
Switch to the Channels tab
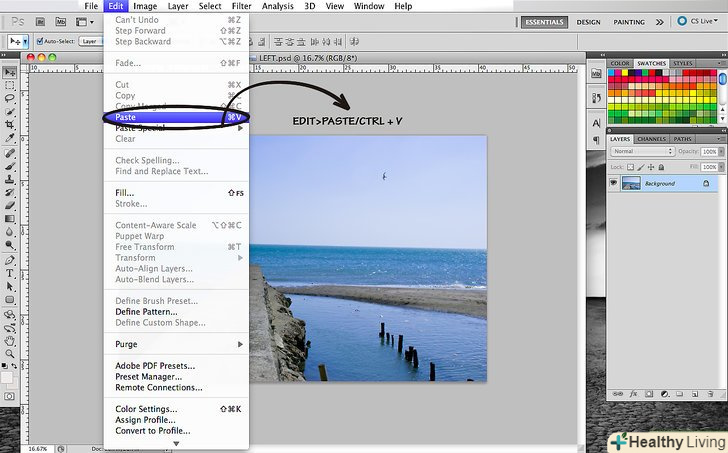click(651, 139)
